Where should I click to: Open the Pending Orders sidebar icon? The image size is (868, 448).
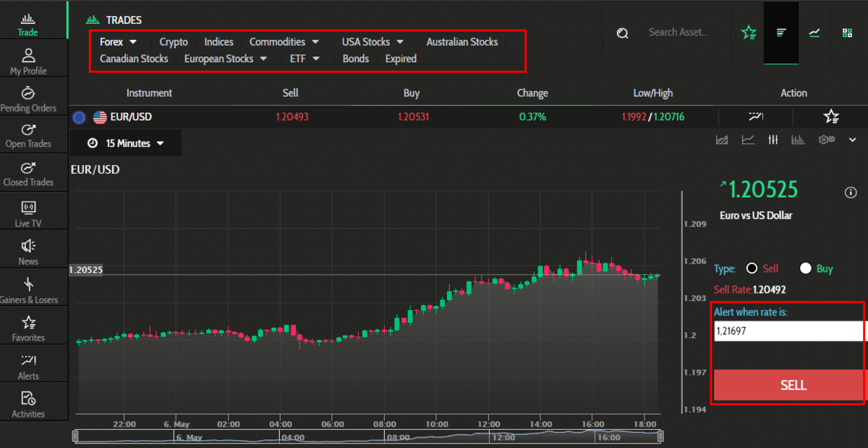click(x=28, y=93)
